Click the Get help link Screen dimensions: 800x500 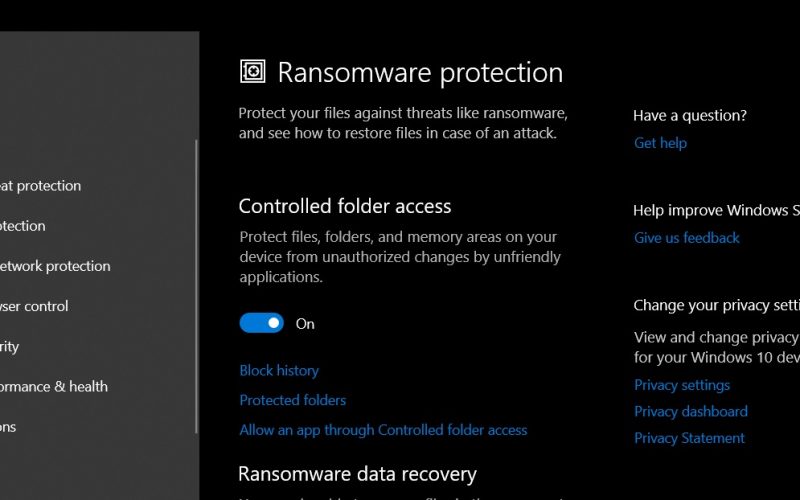(x=660, y=143)
